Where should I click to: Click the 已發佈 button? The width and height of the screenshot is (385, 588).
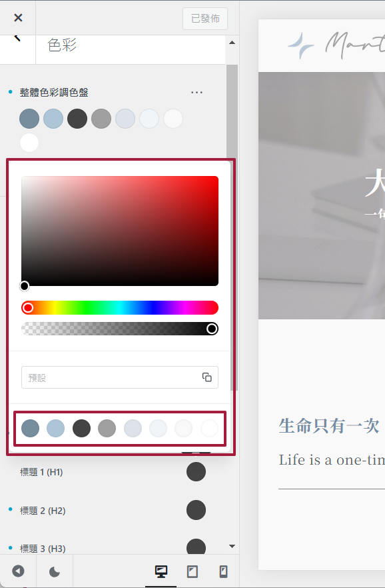coord(205,19)
